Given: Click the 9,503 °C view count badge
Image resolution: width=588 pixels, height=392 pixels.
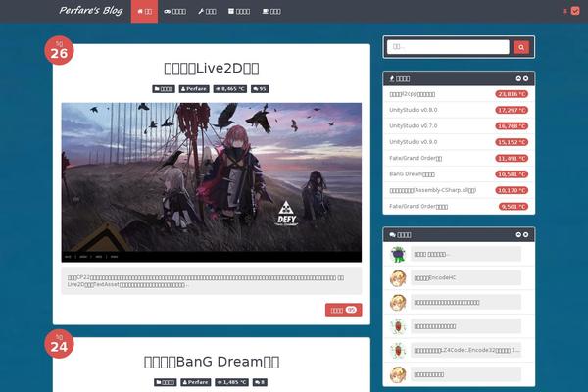Looking at the screenshot, I should [x=514, y=207].
